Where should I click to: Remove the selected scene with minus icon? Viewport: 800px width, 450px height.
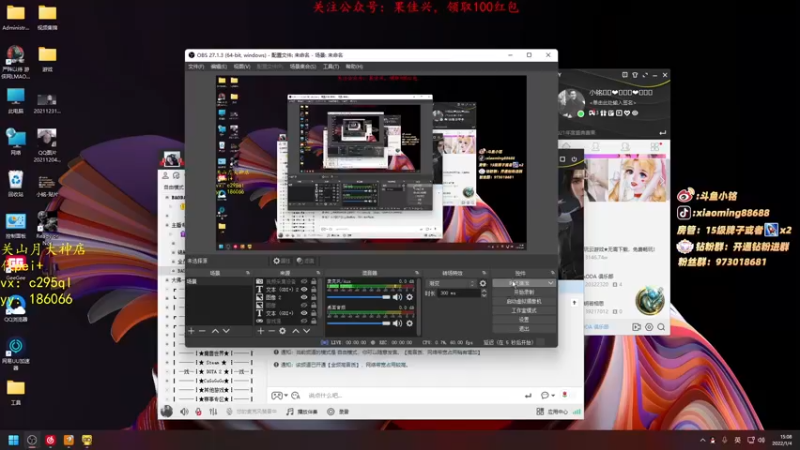[x=203, y=331]
